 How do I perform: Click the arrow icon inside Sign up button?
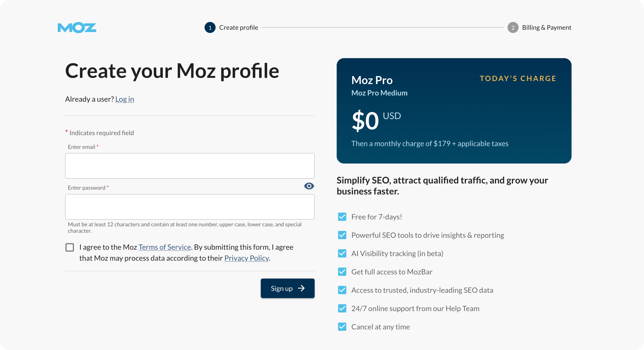pos(301,288)
